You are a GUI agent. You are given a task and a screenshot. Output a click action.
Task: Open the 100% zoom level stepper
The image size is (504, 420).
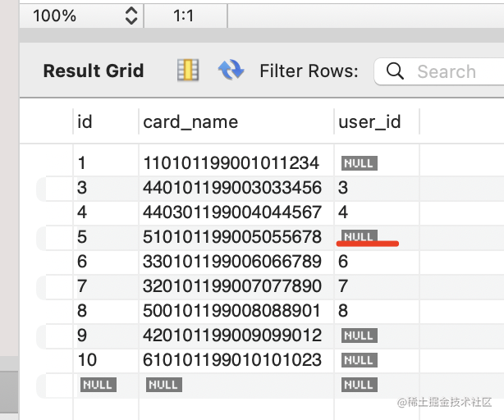pos(131,16)
